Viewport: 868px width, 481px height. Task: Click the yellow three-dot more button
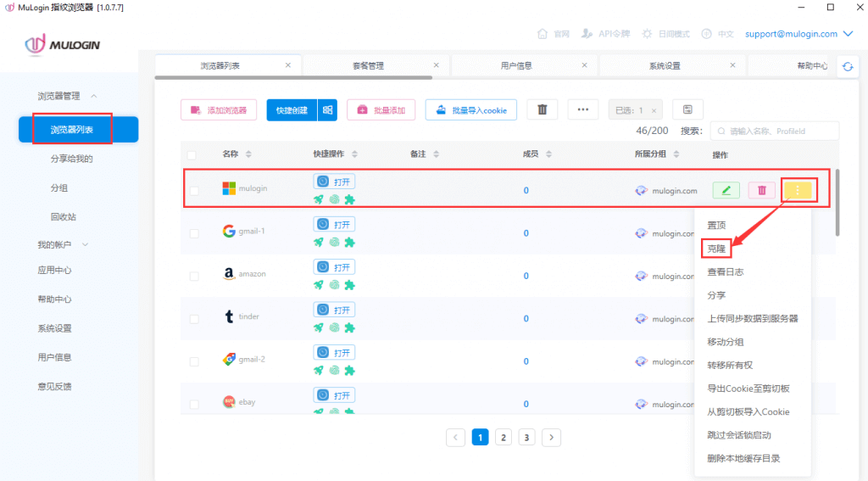(x=798, y=190)
